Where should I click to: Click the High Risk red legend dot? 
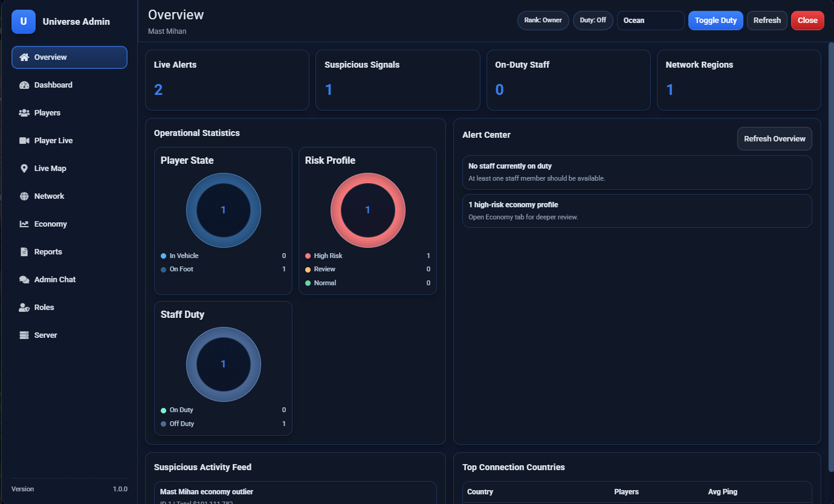point(308,256)
